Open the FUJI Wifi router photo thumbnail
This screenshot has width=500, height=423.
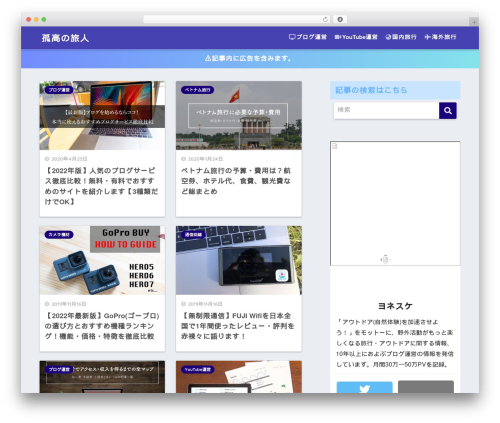tap(239, 260)
